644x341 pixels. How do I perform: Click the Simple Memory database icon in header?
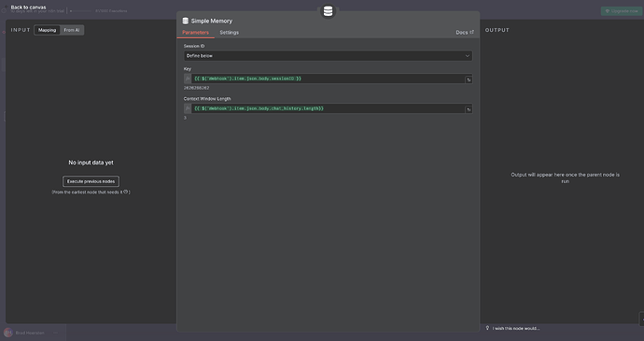[185, 21]
